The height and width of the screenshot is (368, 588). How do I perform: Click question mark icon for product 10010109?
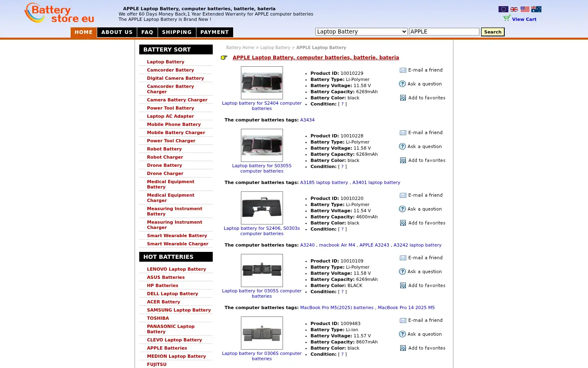402,272
